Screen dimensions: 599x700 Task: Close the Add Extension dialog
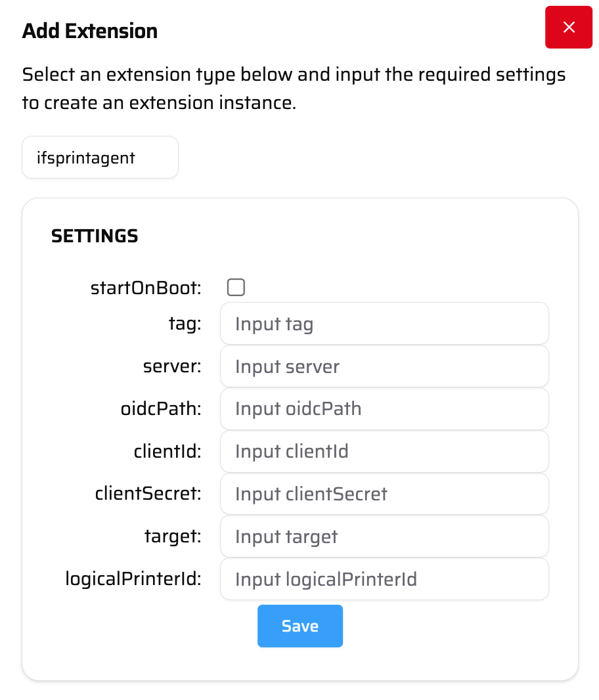point(569,27)
